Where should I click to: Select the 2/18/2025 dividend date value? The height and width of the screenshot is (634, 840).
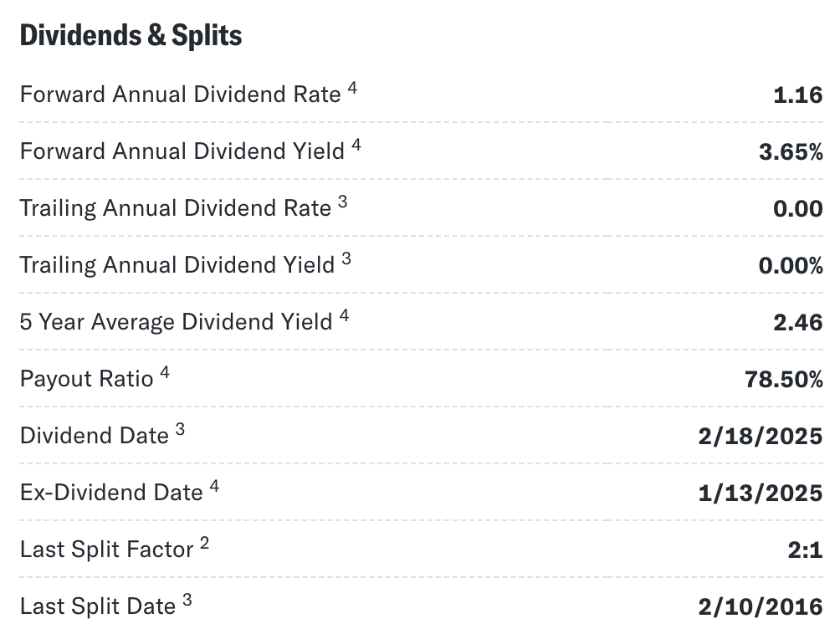[x=761, y=437]
